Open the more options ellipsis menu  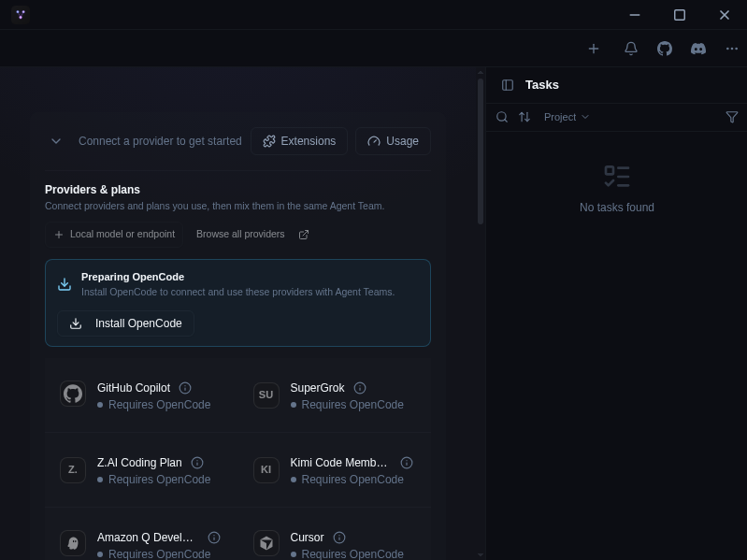click(x=732, y=49)
